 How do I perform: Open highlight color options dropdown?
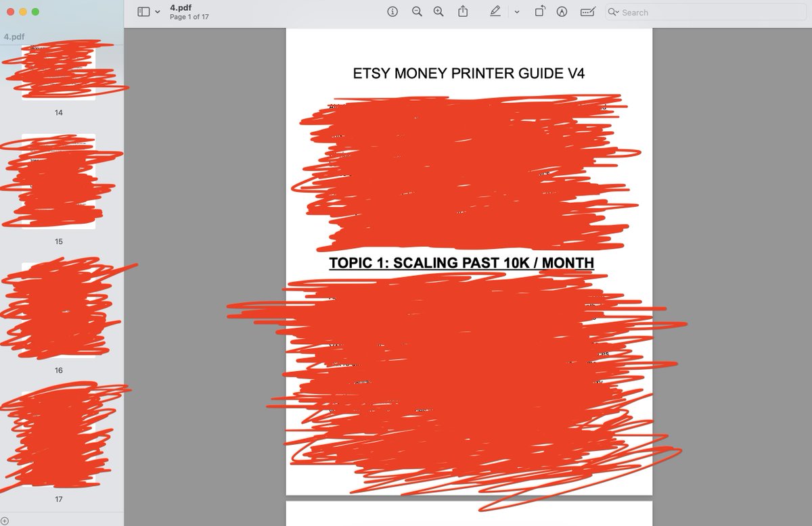[517, 12]
